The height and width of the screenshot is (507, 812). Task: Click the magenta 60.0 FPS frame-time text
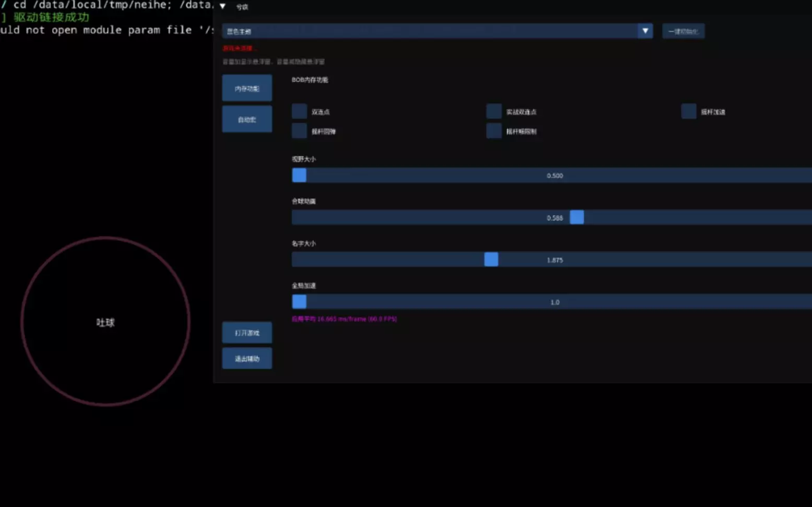tap(344, 319)
